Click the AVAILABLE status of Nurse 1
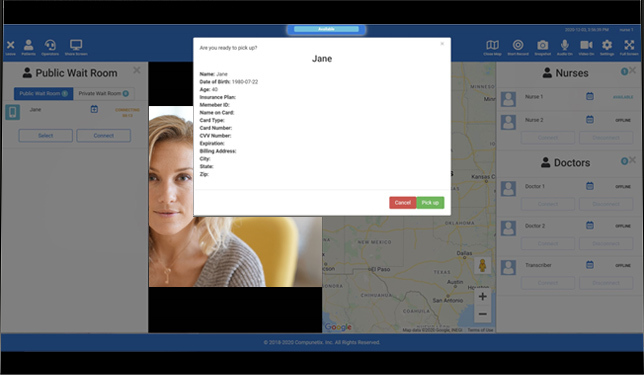 tap(623, 97)
